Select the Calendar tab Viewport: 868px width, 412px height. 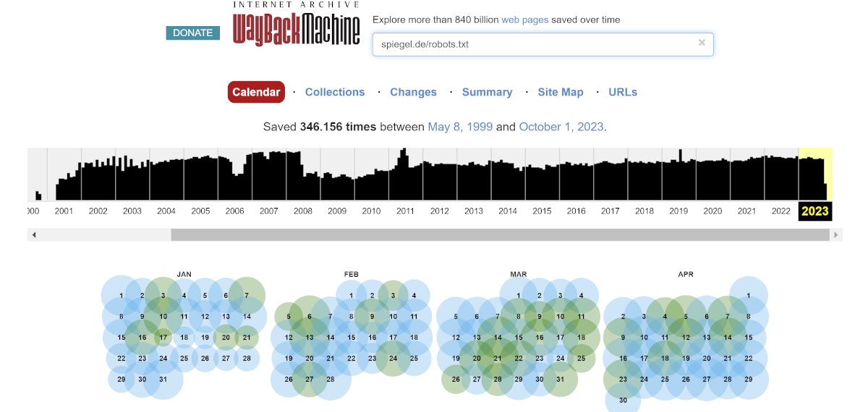point(256,92)
